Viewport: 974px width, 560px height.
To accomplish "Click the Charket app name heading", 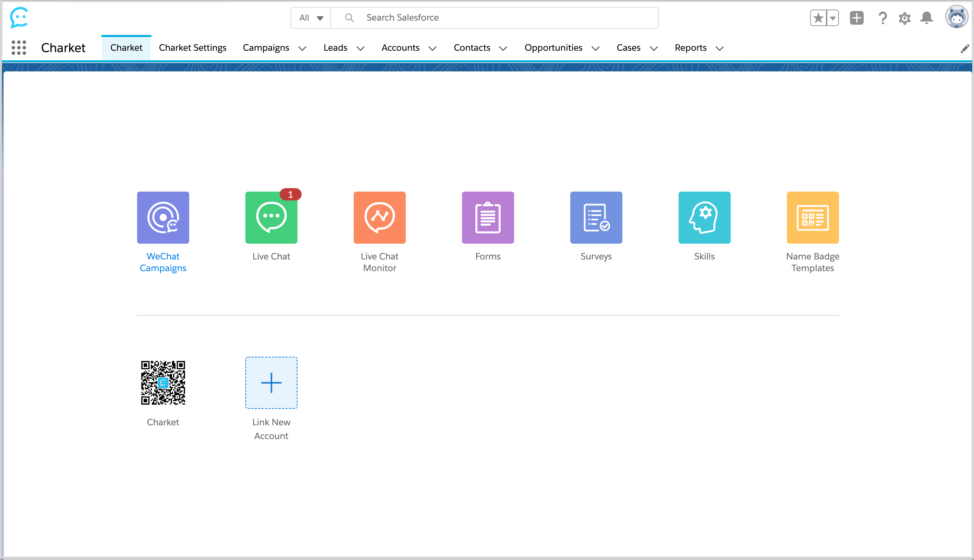I will pos(63,48).
